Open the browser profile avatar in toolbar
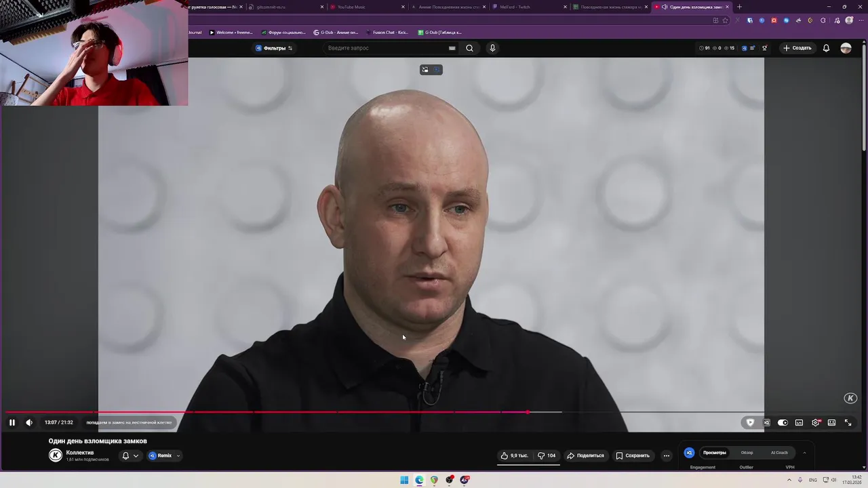The image size is (868, 488). click(849, 20)
